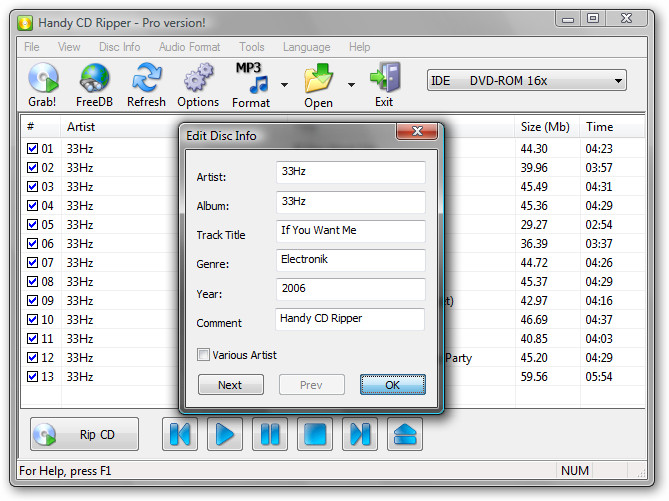Click Next in Edit Disc Info
This screenshot has width=669, height=501.
click(231, 385)
